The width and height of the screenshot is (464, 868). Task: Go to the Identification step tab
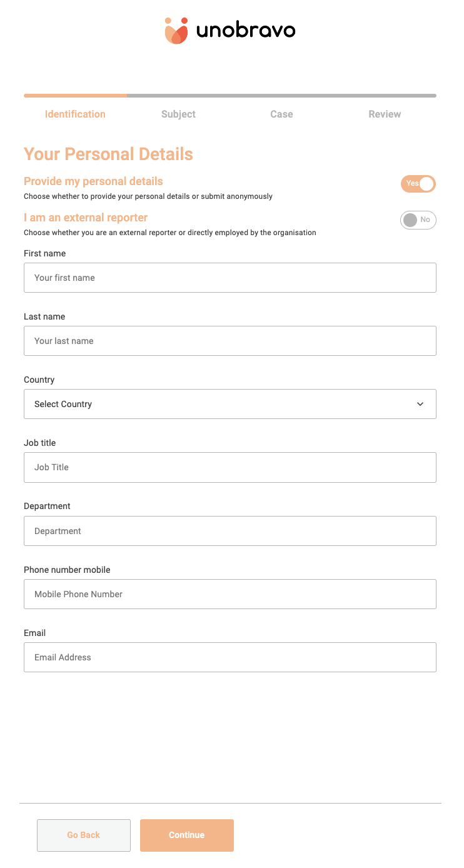(75, 114)
